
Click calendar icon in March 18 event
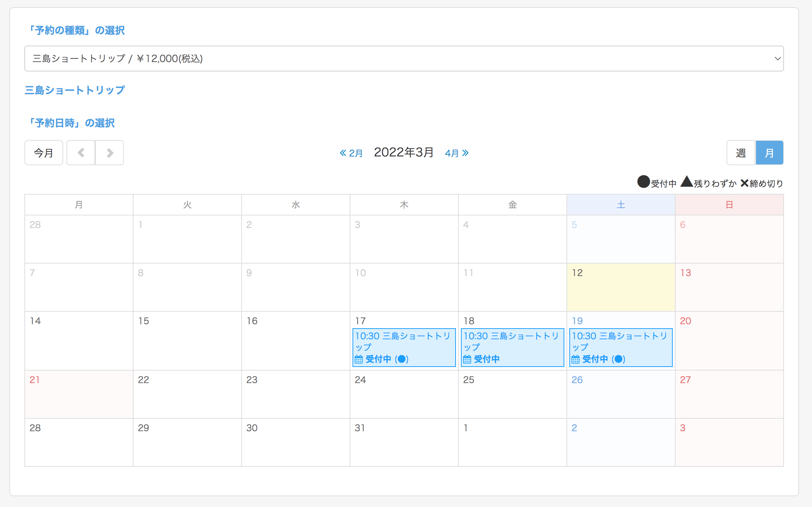click(467, 359)
